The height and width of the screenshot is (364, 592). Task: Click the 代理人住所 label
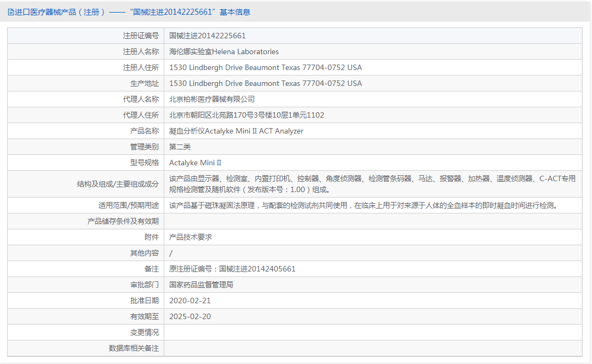tap(141, 115)
